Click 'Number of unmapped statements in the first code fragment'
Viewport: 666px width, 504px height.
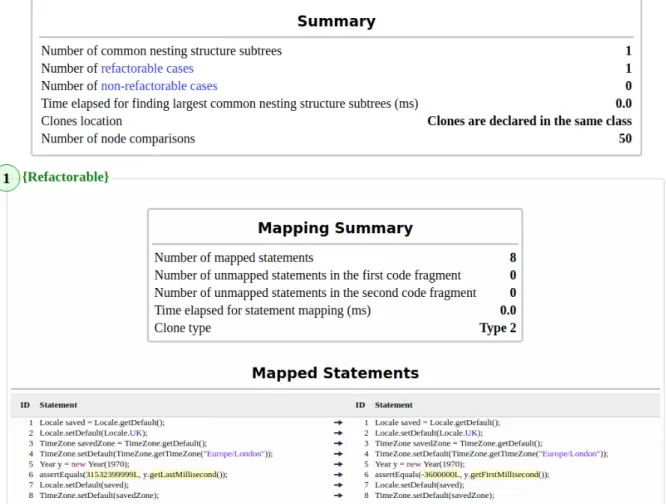(x=308, y=275)
